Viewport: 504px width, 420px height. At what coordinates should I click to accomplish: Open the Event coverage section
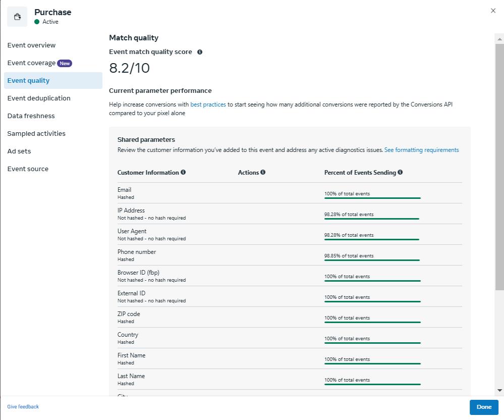31,63
